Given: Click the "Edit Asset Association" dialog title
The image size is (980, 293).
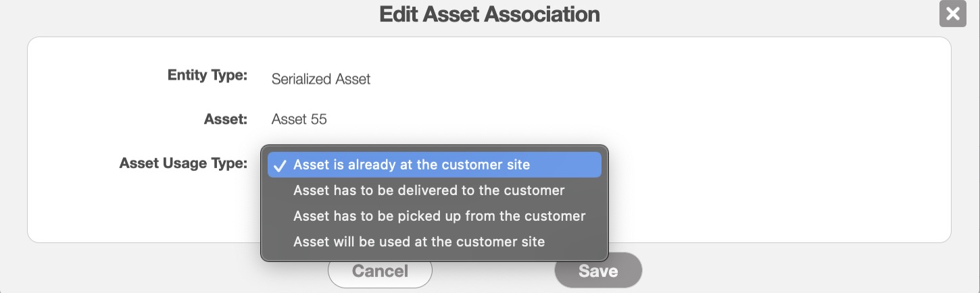Looking at the screenshot, I should pyautogui.click(x=489, y=14).
